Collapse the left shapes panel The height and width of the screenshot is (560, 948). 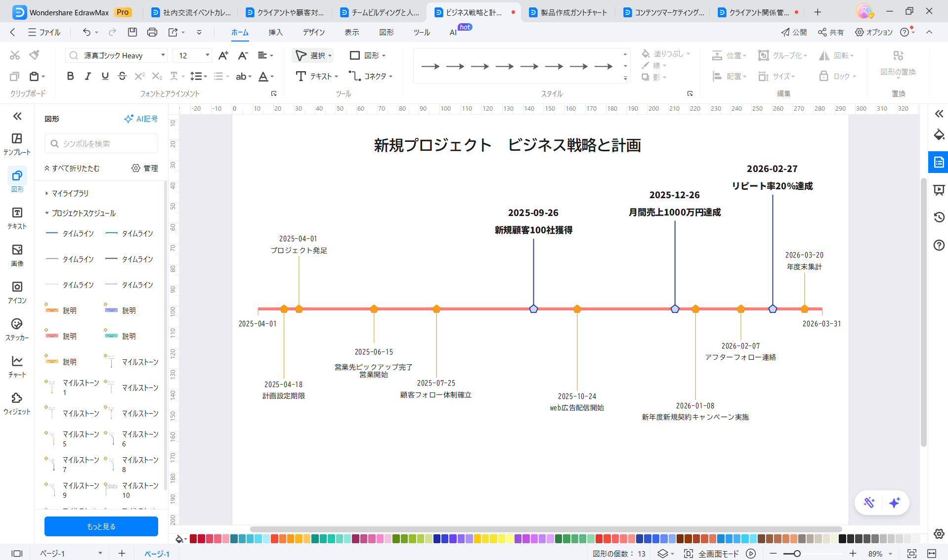[17, 116]
